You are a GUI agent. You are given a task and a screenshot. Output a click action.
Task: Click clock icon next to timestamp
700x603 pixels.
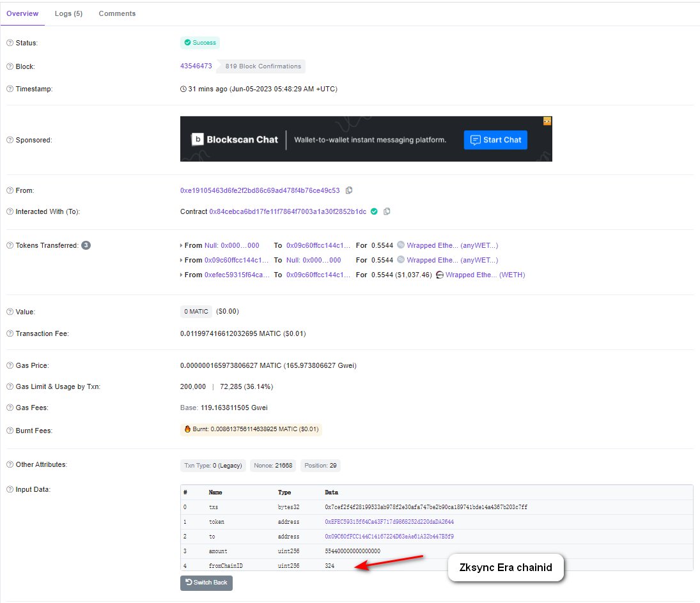[x=184, y=89]
